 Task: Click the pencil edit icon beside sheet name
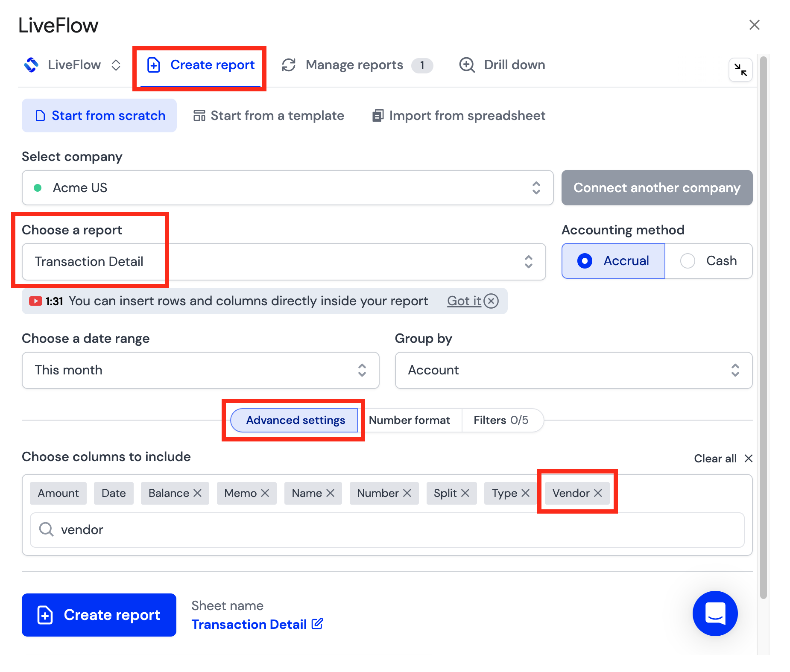point(317,624)
